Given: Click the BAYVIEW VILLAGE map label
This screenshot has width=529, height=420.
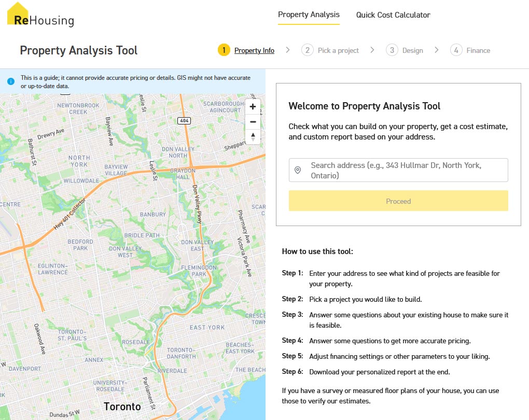Looking at the screenshot, I should tap(116, 170).
